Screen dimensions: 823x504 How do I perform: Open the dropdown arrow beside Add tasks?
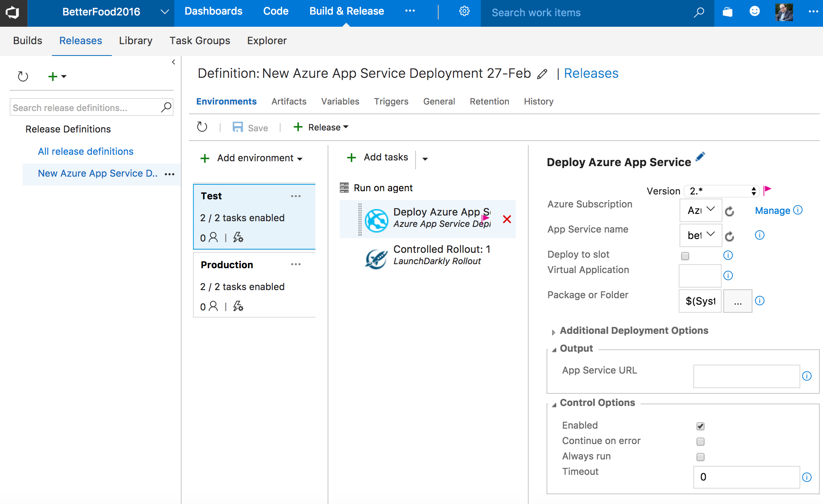coord(425,159)
